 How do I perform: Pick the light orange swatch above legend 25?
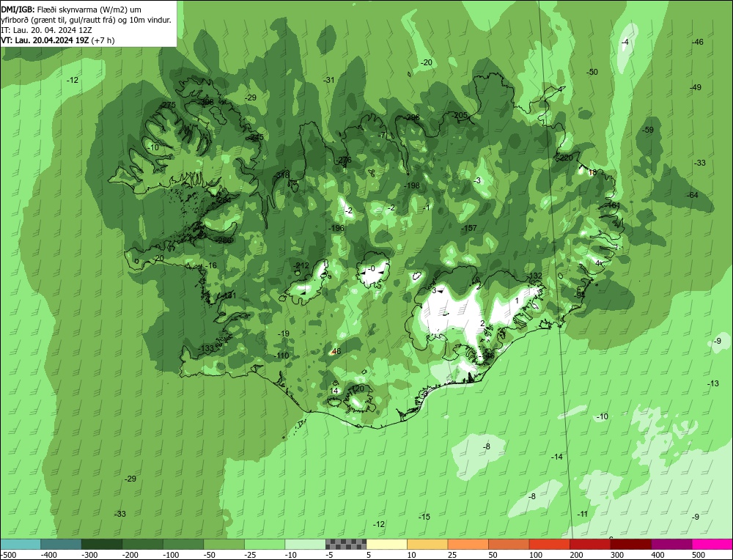[x=468, y=544]
